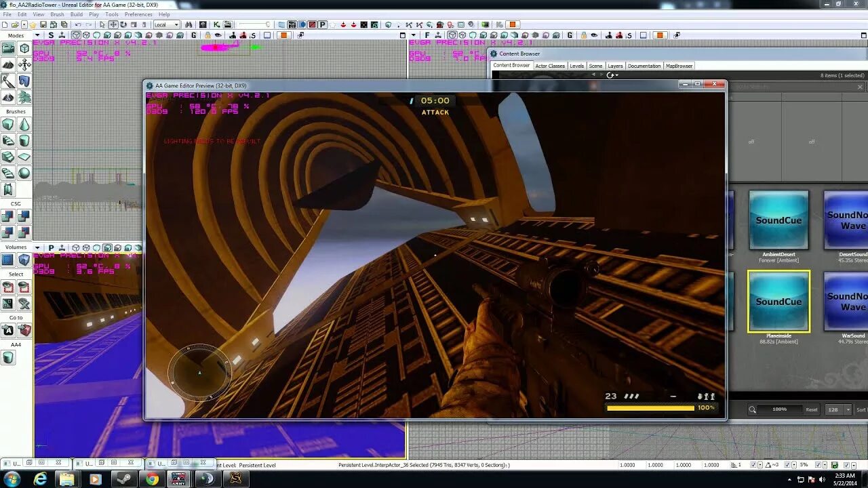Image resolution: width=868 pixels, height=488 pixels.
Task: Click the magnifier icon beside Content Browser zoom
Action: (x=753, y=409)
